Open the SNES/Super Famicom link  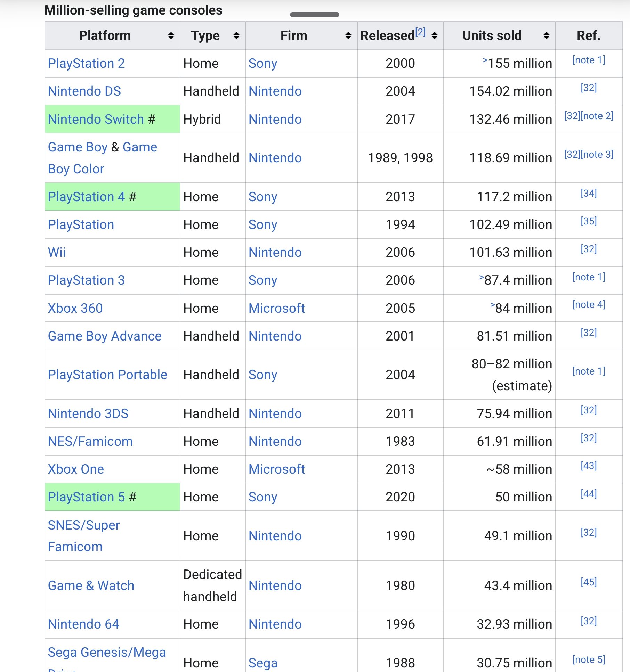pos(84,536)
